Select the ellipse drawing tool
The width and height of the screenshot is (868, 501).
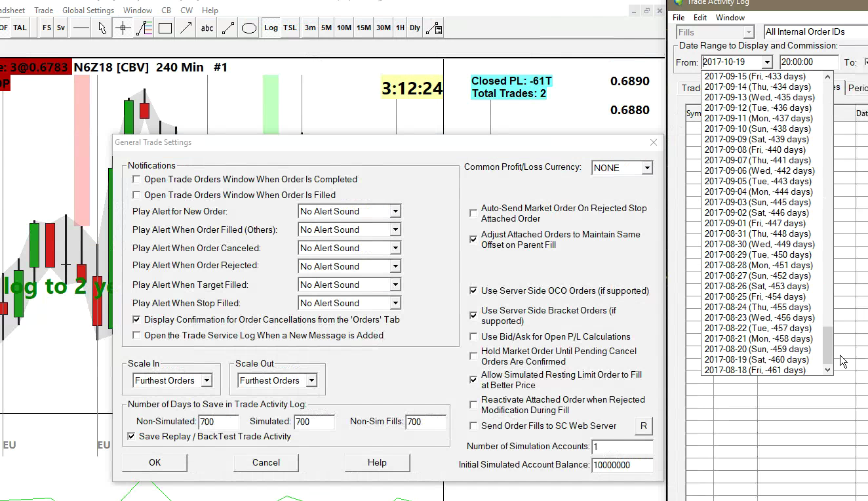[x=249, y=28]
